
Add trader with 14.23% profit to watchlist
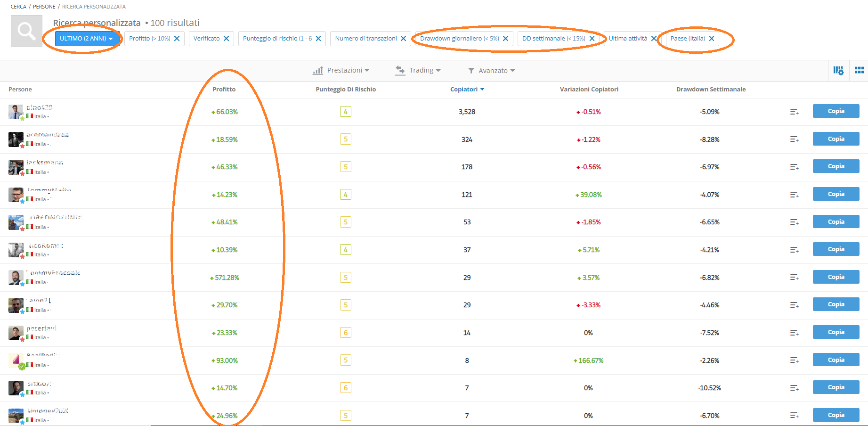pos(795,195)
